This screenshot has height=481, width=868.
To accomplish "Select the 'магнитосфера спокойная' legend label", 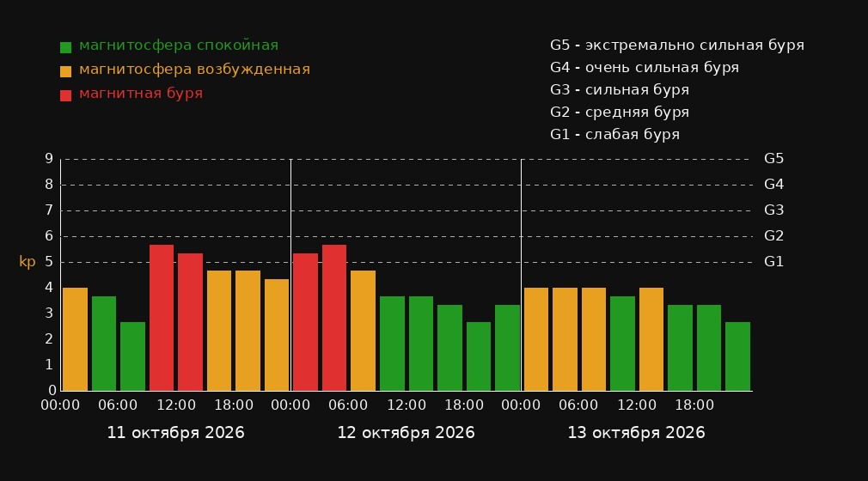I will click(179, 46).
